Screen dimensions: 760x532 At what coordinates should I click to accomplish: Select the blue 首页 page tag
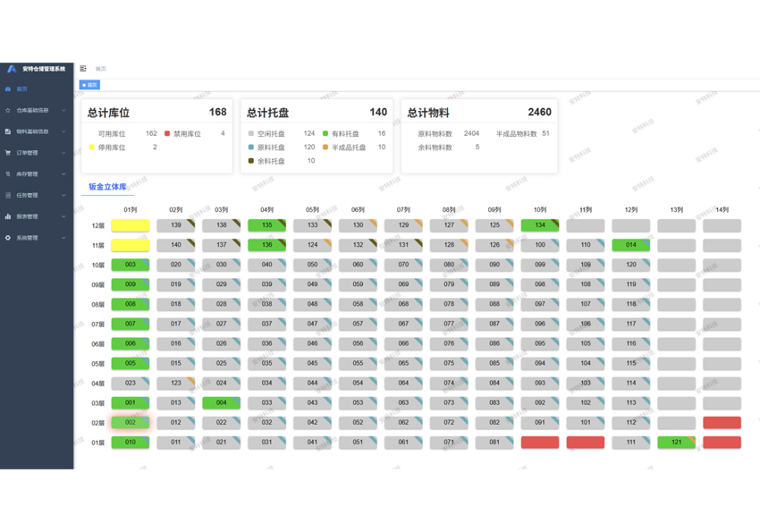[x=90, y=85]
